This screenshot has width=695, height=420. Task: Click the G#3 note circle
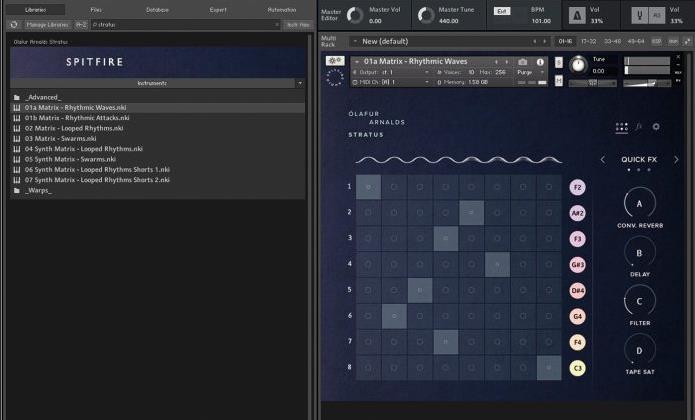tap(577, 264)
